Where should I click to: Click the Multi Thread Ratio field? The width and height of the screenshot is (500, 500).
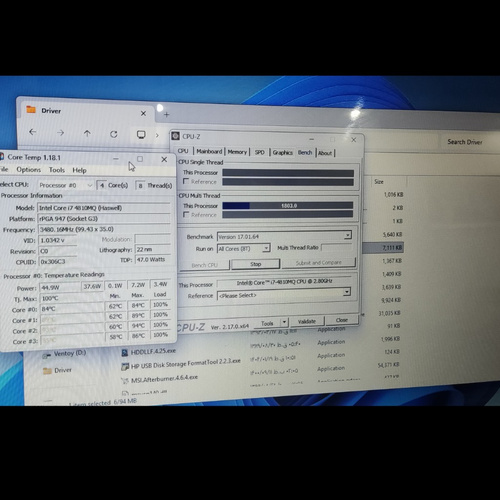(x=337, y=247)
